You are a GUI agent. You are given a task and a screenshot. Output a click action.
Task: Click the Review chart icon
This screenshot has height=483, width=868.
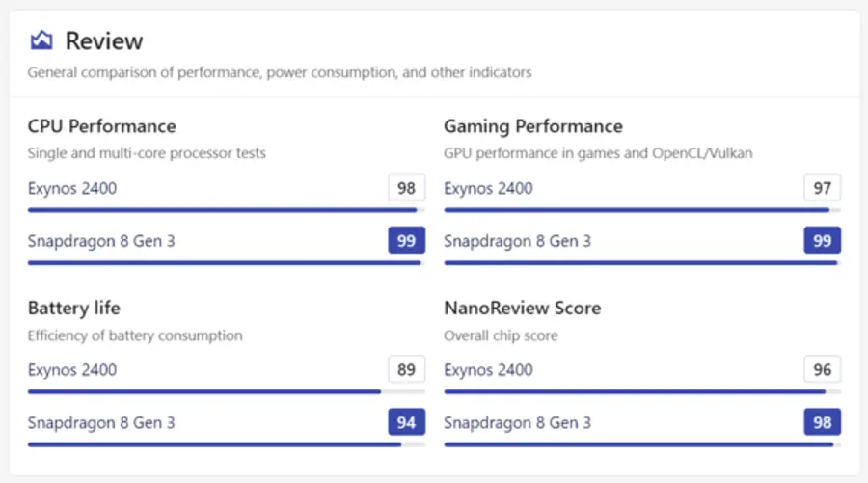coord(41,40)
